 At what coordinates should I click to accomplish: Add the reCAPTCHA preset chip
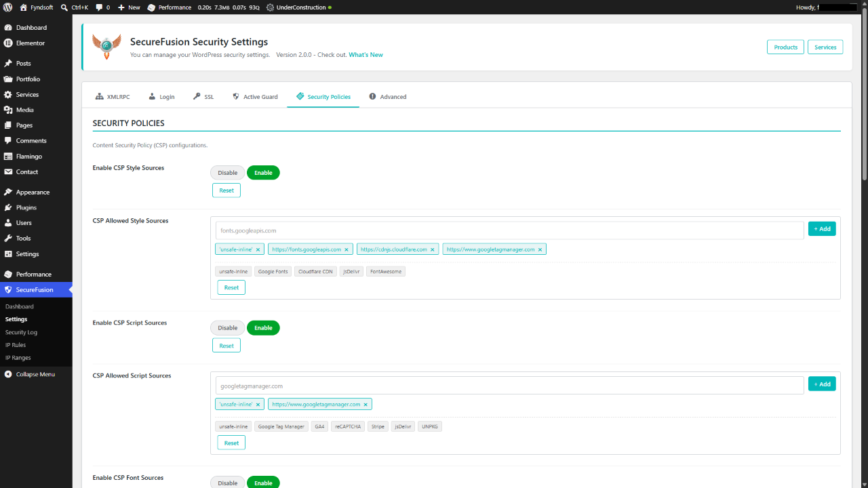coord(348,426)
